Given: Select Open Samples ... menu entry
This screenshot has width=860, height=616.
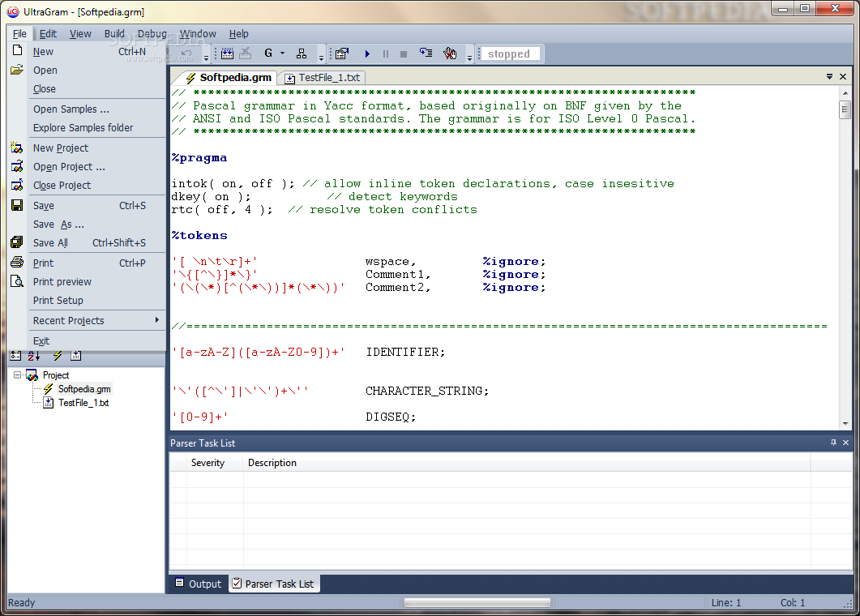Looking at the screenshot, I should 88,109.
